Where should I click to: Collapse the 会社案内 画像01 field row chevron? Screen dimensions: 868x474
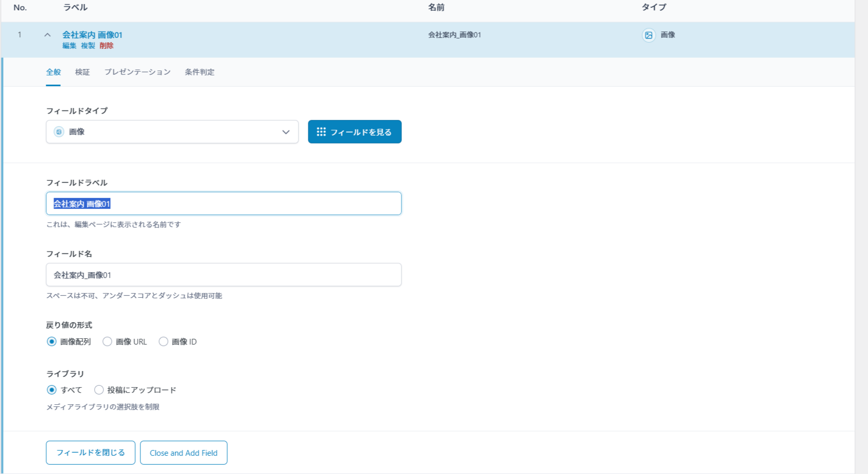tap(47, 35)
